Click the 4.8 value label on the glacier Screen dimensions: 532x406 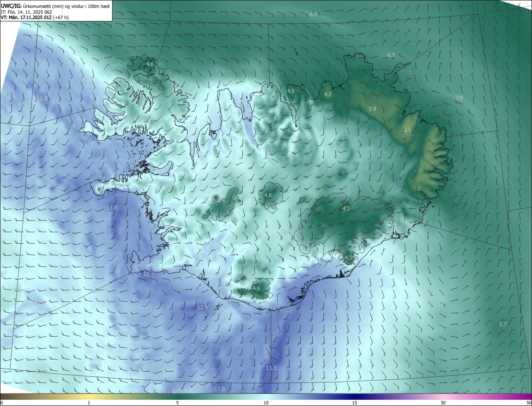pyautogui.click(x=268, y=196)
